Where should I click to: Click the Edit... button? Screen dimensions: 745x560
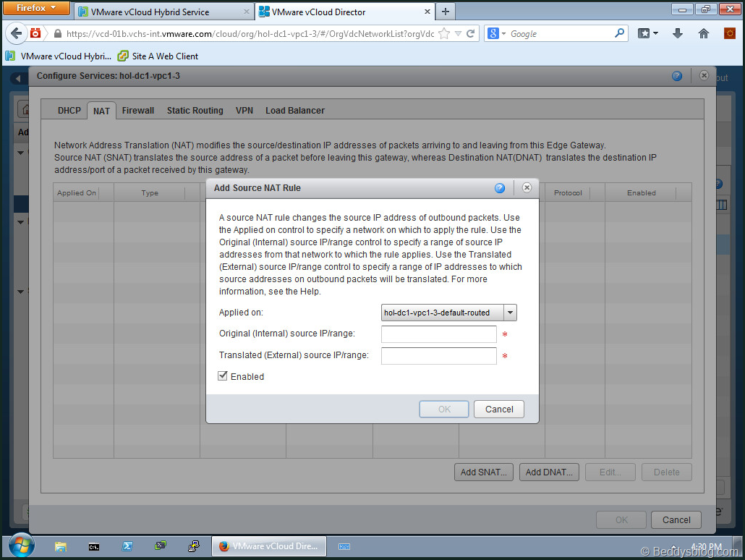point(610,472)
